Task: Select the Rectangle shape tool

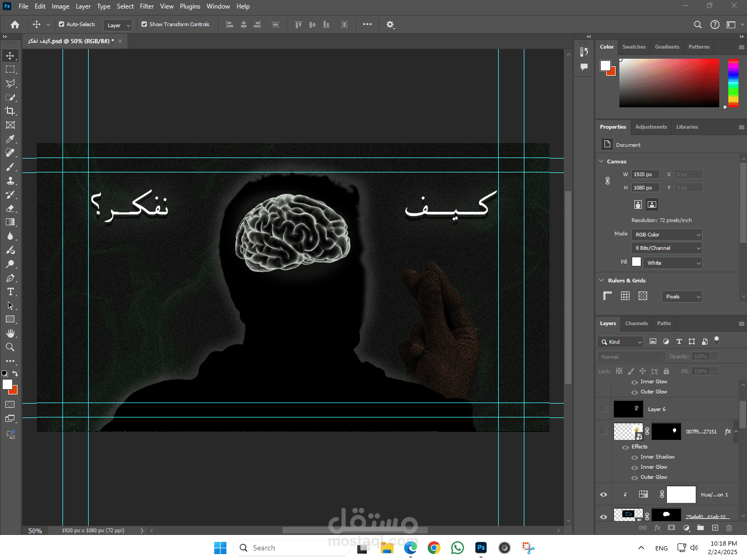Action: pos(10,319)
